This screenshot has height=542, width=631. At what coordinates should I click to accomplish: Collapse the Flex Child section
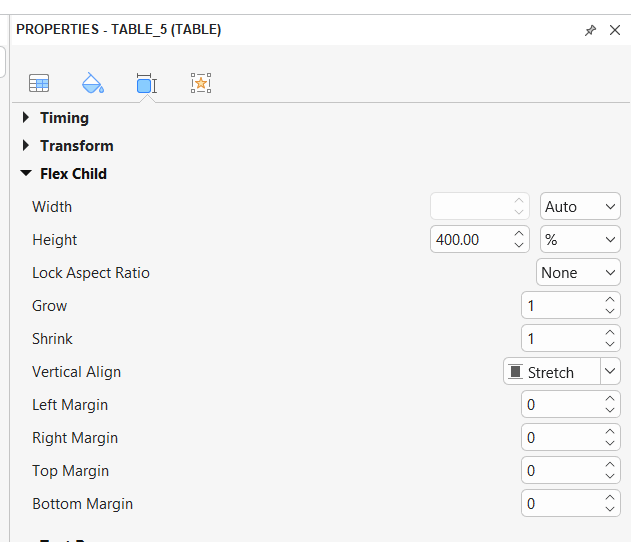26,174
